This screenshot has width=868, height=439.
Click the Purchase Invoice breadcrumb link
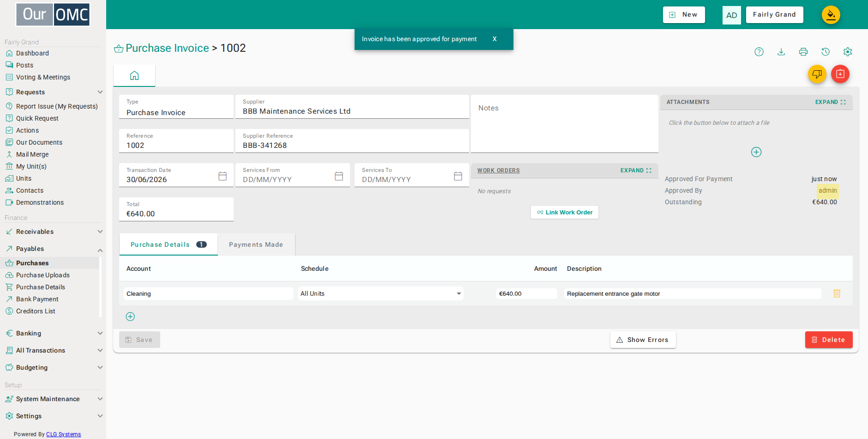[167, 48]
